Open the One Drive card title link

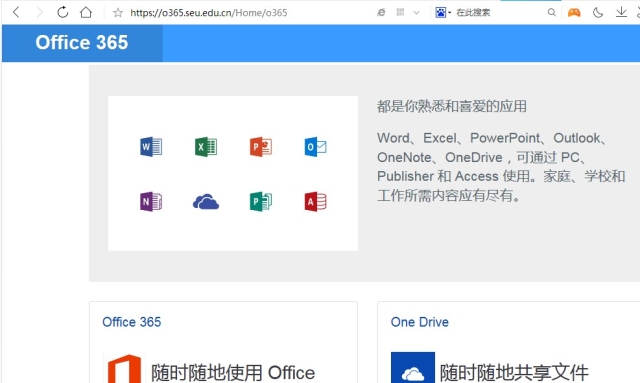[420, 322]
